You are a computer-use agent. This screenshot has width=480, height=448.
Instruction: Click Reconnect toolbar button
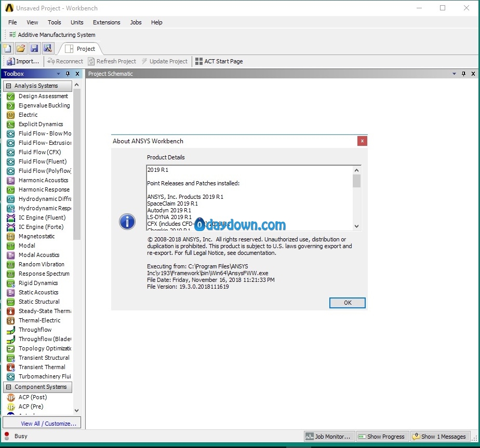(65, 61)
